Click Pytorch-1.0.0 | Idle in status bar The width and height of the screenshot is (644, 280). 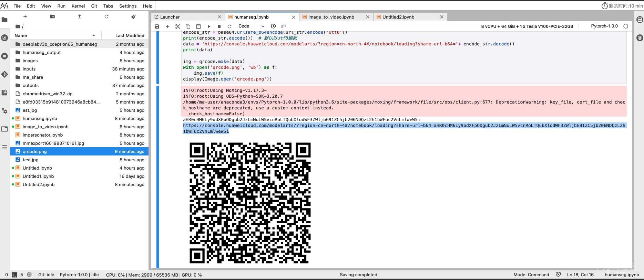(x=79, y=275)
